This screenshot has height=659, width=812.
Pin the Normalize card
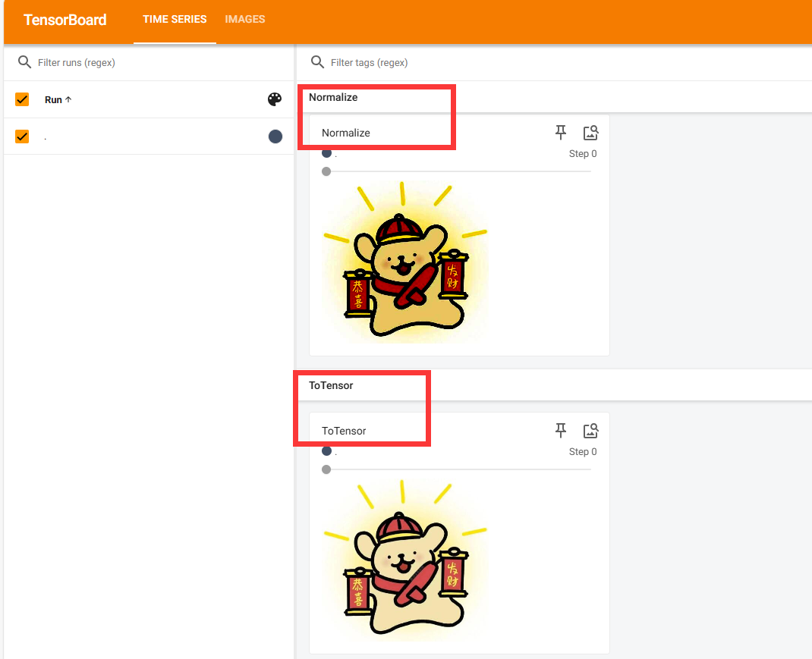pos(560,133)
